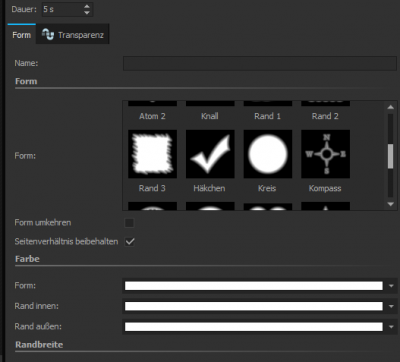This screenshot has height=362, width=400.
Task: Open the Rand innen color dropdown arrow
Action: pos(391,306)
